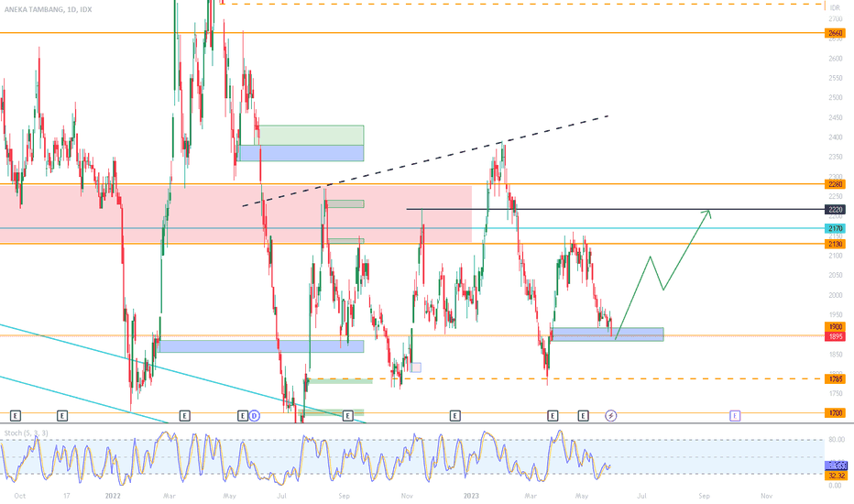Image resolution: width=854 pixels, height=504 pixels.
Task: Click the 0.00 stochastic scale value
Action: tap(836, 486)
